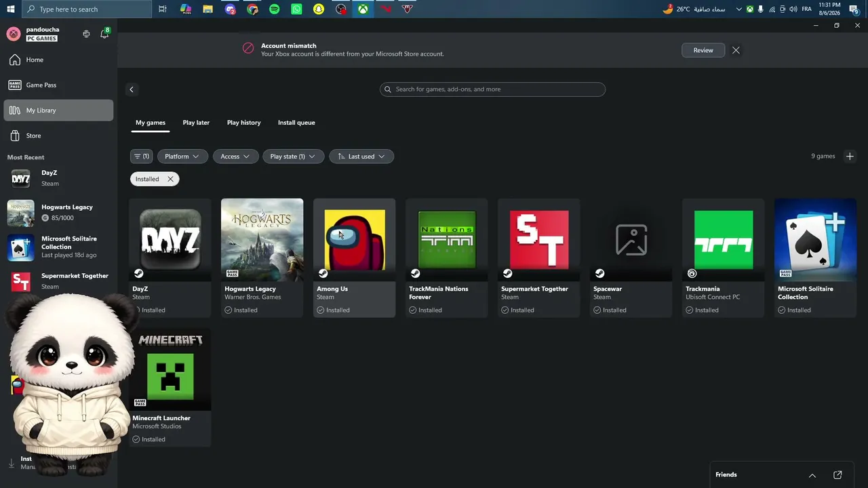868x488 pixels.
Task: Open the Trackmania Ubisoft Connect tile
Action: click(723, 258)
